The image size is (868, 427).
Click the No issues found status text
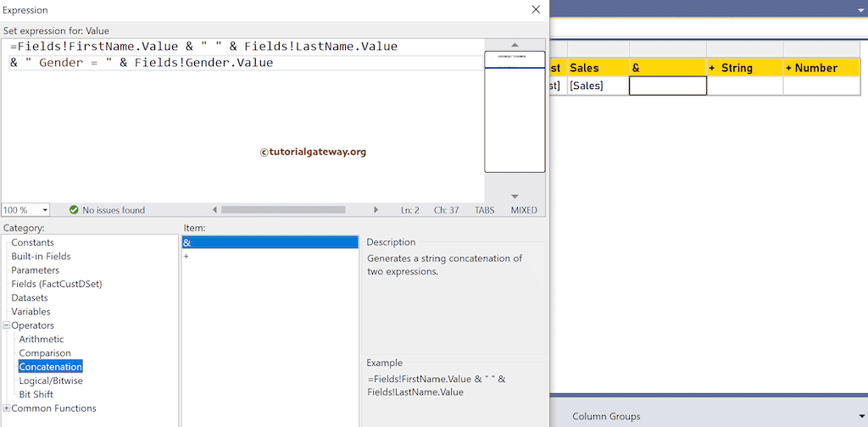pyautogui.click(x=114, y=210)
